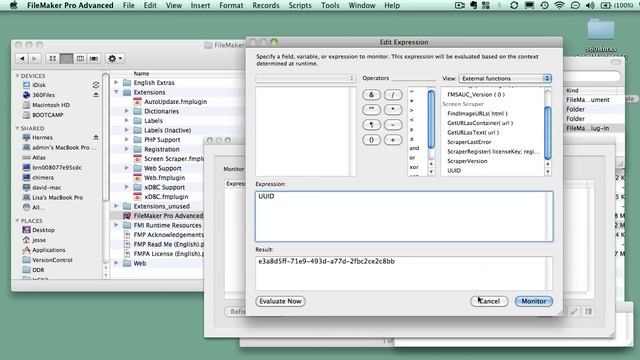Select UUID in the functions list
This screenshot has width=640, height=360.
[454, 171]
